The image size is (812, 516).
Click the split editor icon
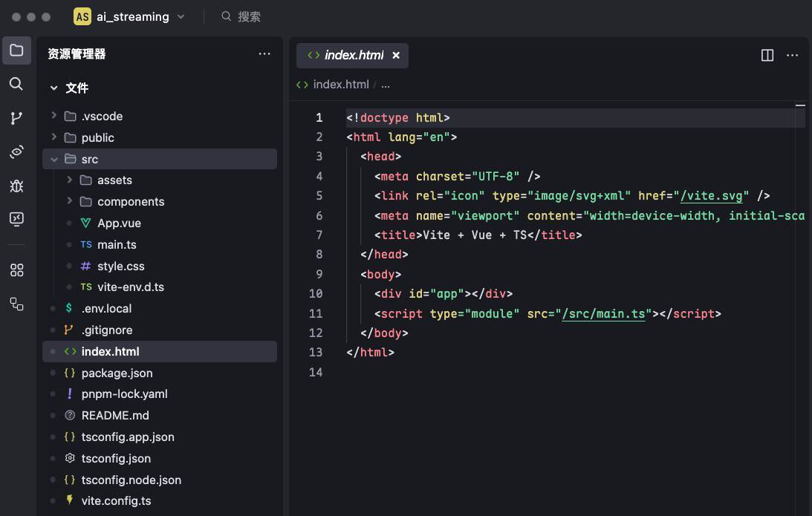(767, 55)
